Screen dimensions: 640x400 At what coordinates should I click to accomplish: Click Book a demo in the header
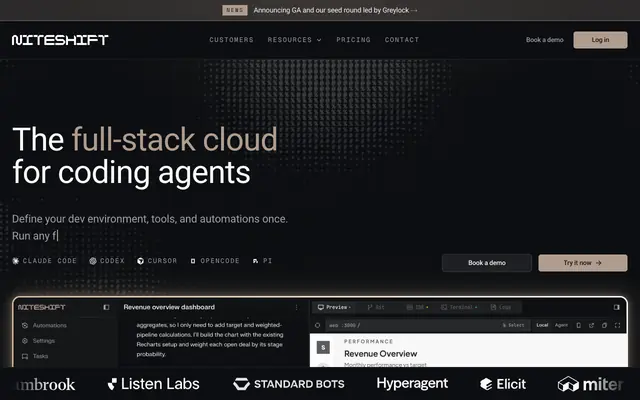[x=544, y=40]
